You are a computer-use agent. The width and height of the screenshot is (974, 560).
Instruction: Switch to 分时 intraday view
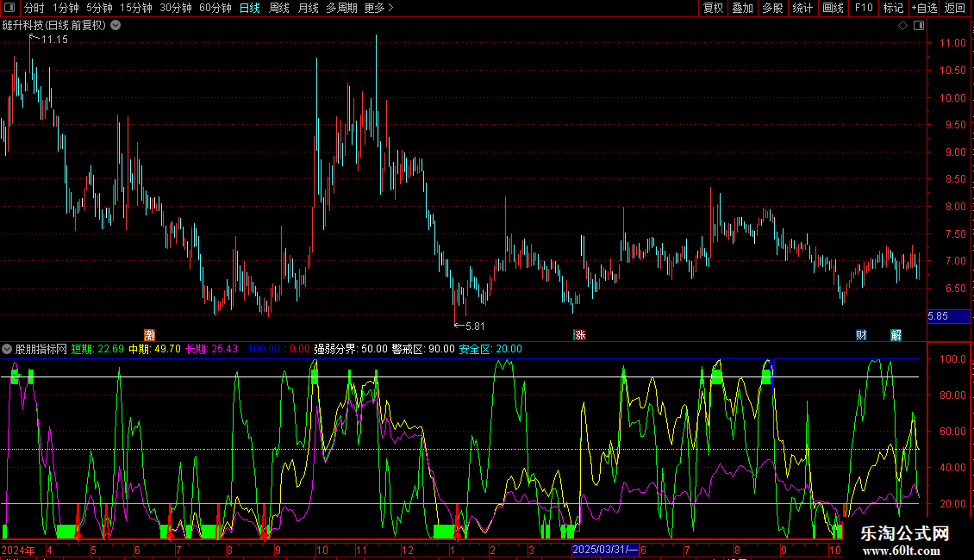point(34,8)
